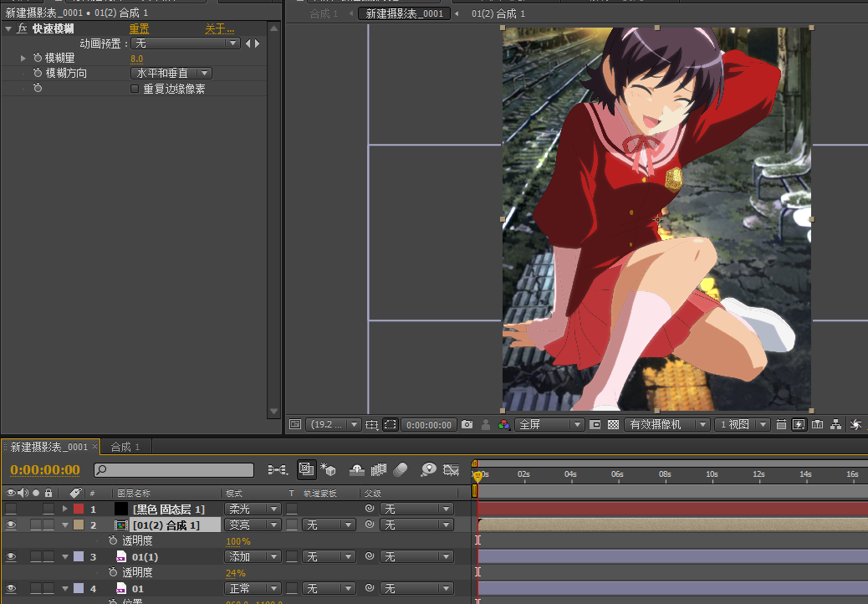The width and height of the screenshot is (868, 604).
Task: Click red label color swatch of layer 1
Action: tap(79, 509)
